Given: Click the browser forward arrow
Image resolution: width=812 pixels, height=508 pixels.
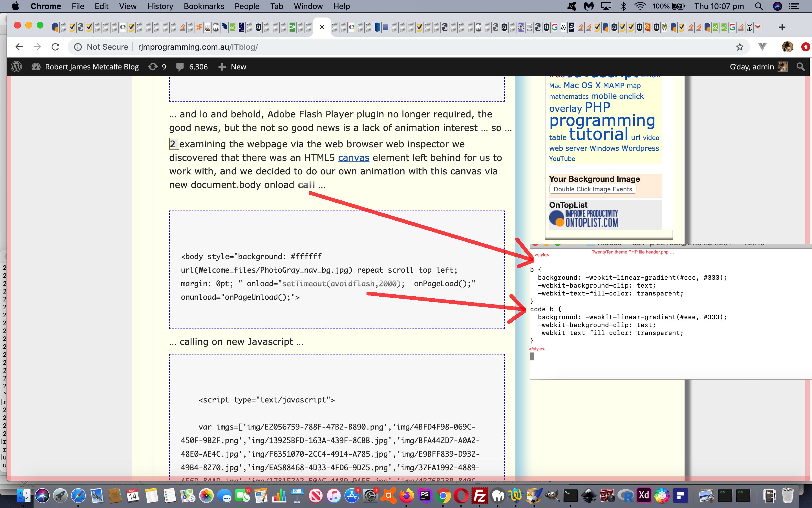Looking at the screenshot, I should click(x=37, y=47).
